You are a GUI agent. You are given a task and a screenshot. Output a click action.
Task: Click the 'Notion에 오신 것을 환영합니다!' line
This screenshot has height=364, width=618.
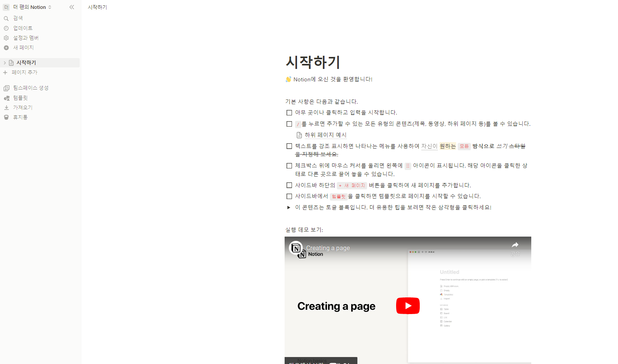point(333,79)
